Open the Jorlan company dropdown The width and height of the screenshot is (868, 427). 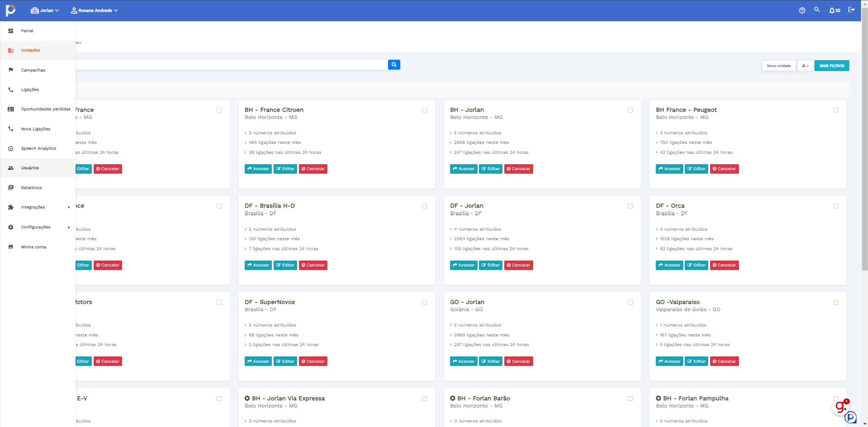(45, 10)
